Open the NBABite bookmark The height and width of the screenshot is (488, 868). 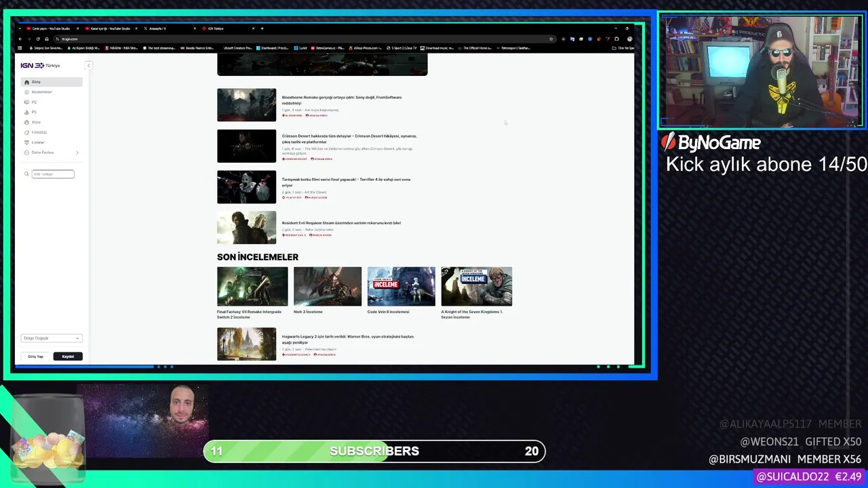(121, 48)
